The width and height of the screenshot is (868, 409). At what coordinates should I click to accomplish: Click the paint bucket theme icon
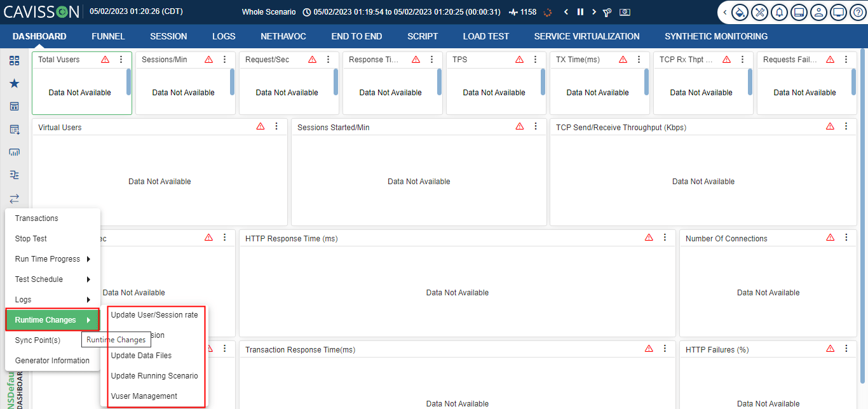click(740, 12)
